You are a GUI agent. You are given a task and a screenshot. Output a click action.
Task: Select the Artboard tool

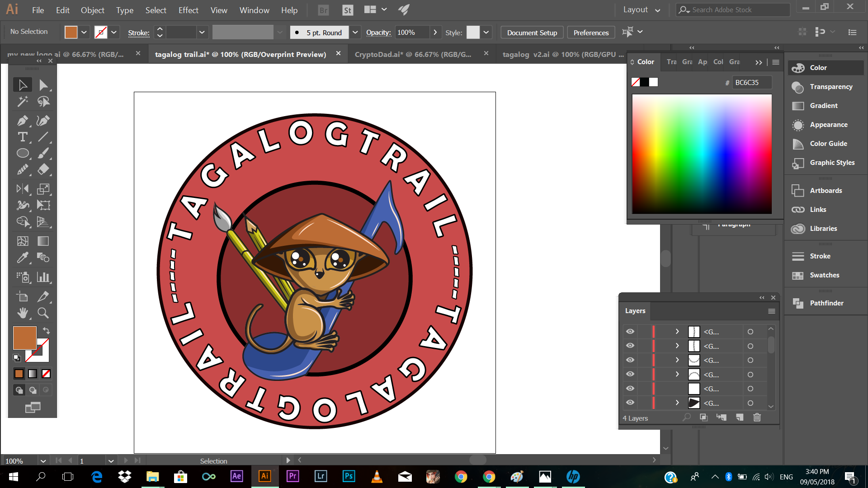click(x=22, y=296)
